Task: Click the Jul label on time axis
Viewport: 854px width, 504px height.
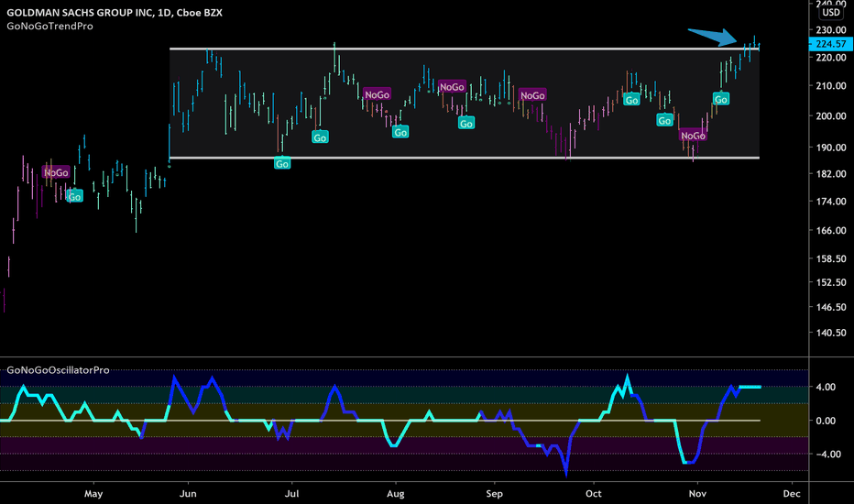Action: 292,494
